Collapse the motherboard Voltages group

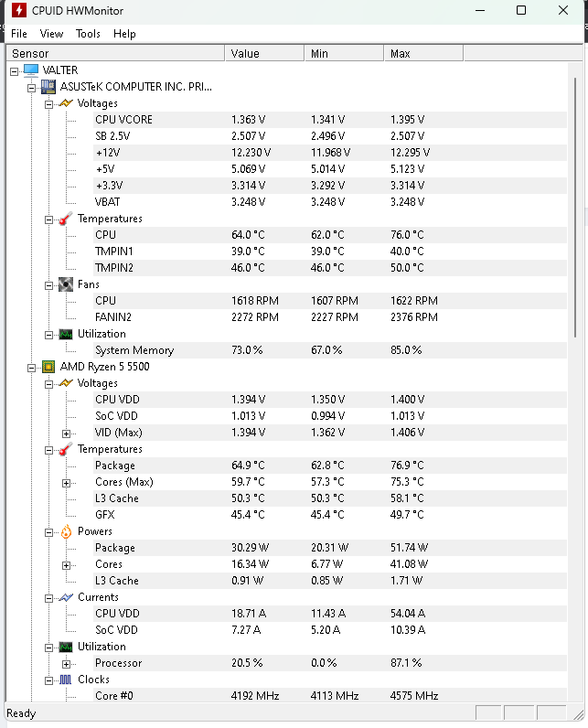[x=48, y=104]
